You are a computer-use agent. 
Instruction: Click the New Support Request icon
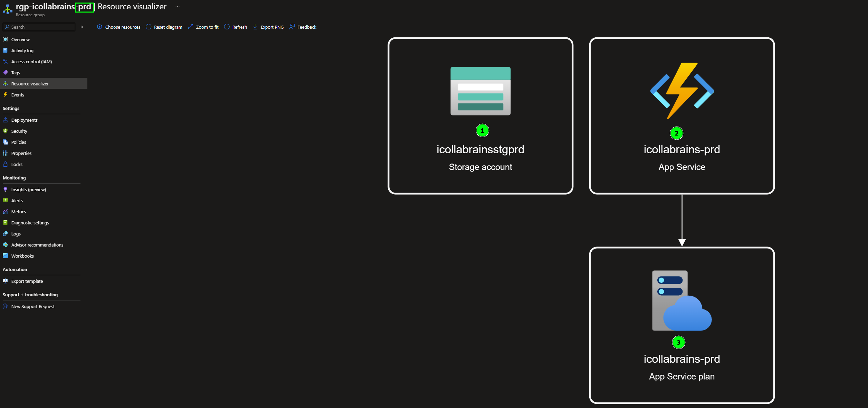coord(5,306)
